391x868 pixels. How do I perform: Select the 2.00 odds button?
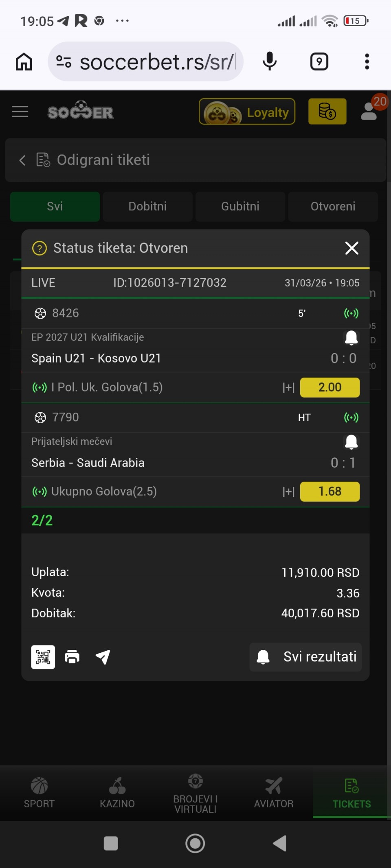pos(329,387)
